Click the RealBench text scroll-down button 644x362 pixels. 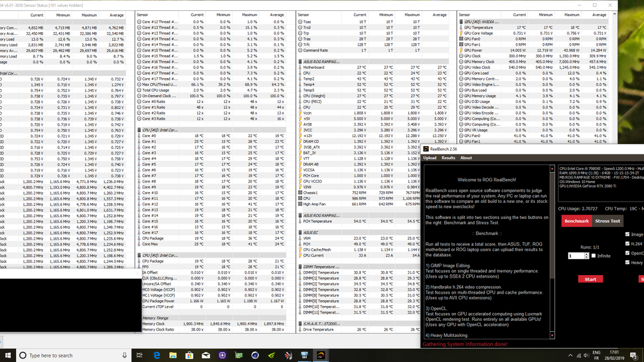pos(552,336)
